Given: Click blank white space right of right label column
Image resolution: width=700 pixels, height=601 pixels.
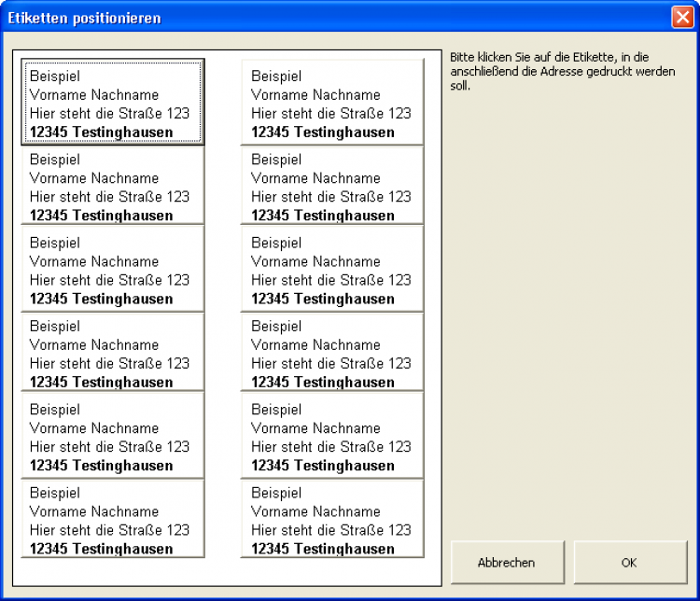Looking at the screenshot, I should [x=432, y=308].
